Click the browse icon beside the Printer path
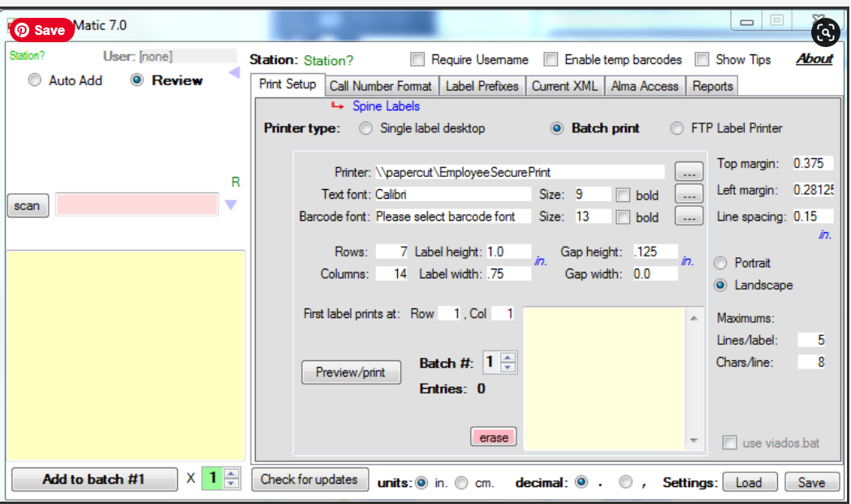Viewport: 851px width, 504px height. 688,171
